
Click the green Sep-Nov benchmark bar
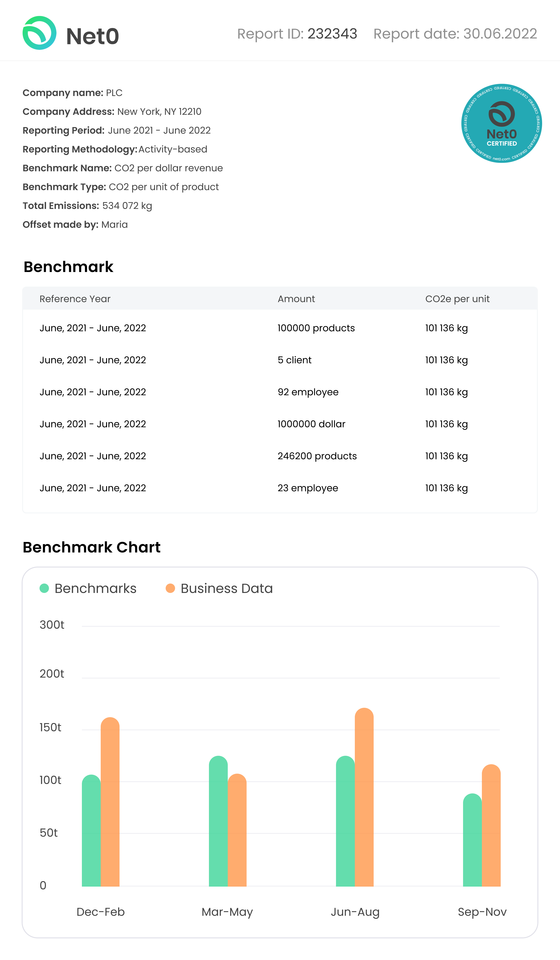click(472, 840)
